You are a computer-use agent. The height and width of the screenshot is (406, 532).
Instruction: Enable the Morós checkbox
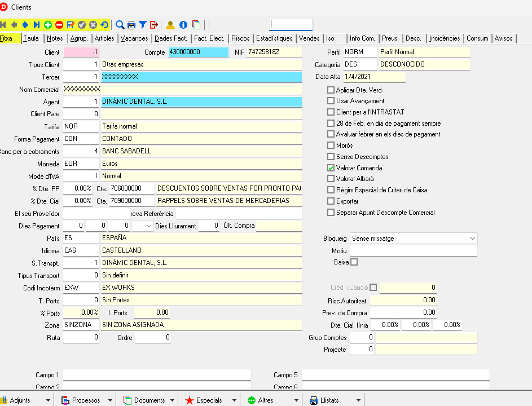click(331, 145)
